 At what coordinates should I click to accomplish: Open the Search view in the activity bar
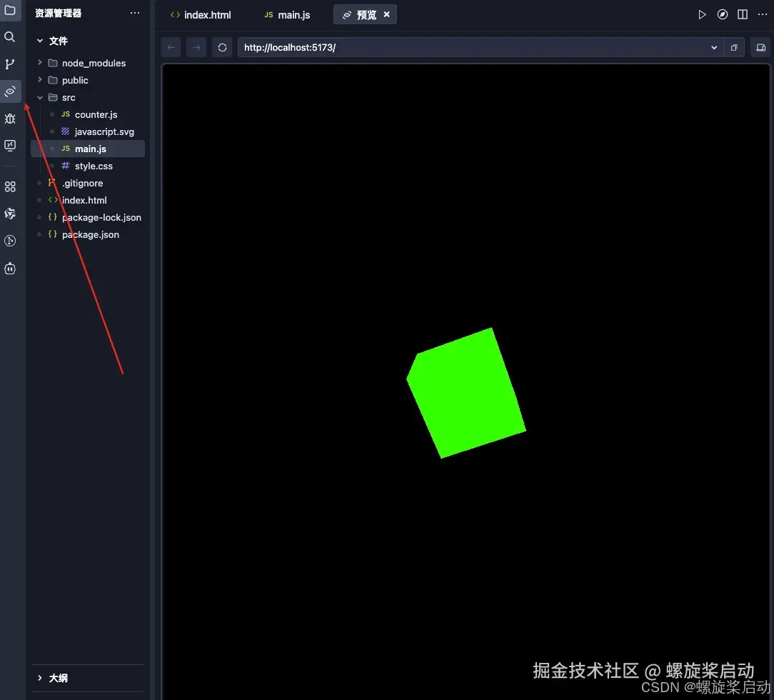(x=10, y=37)
